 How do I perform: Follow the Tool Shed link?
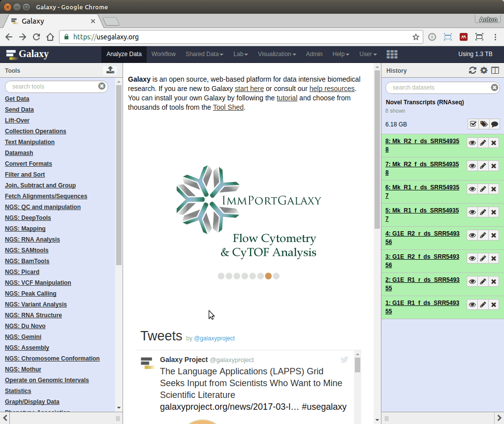click(228, 107)
